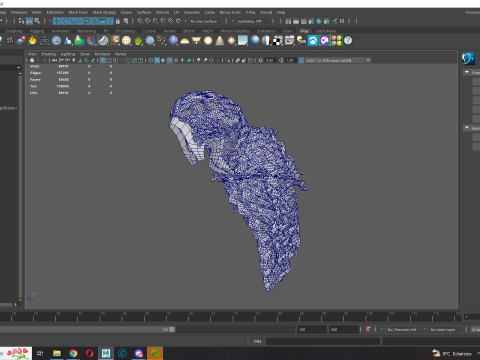Open the Deform menu

pos(162,12)
